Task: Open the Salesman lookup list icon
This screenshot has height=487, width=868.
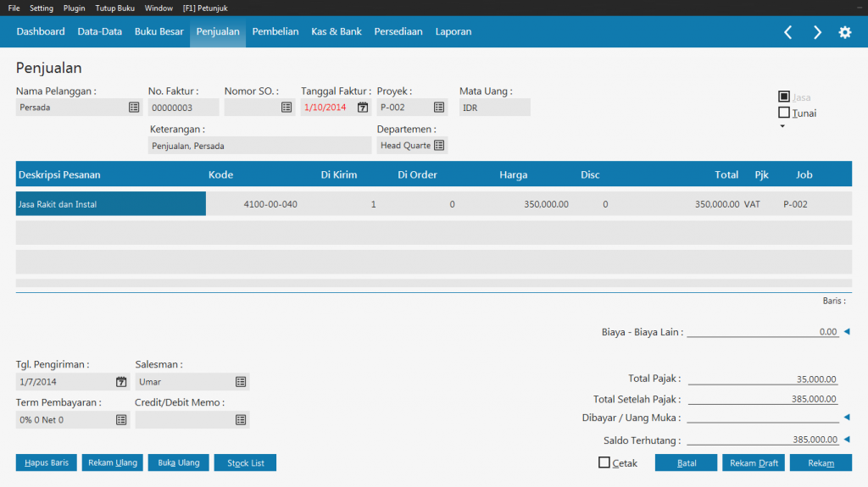Action: coord(241,382)
